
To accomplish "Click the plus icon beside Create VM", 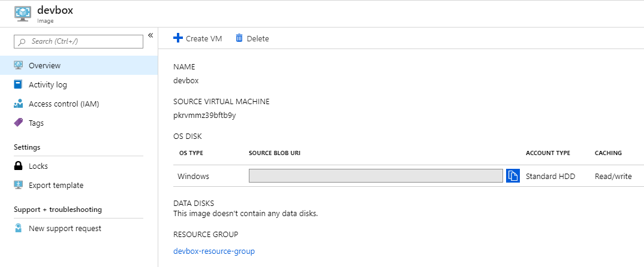I will click(178, 38).
